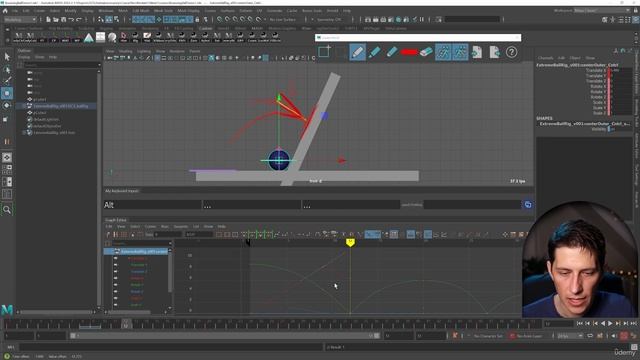
Task: Select the Scale tool in the toolbox
Action: tap(6, 119)
